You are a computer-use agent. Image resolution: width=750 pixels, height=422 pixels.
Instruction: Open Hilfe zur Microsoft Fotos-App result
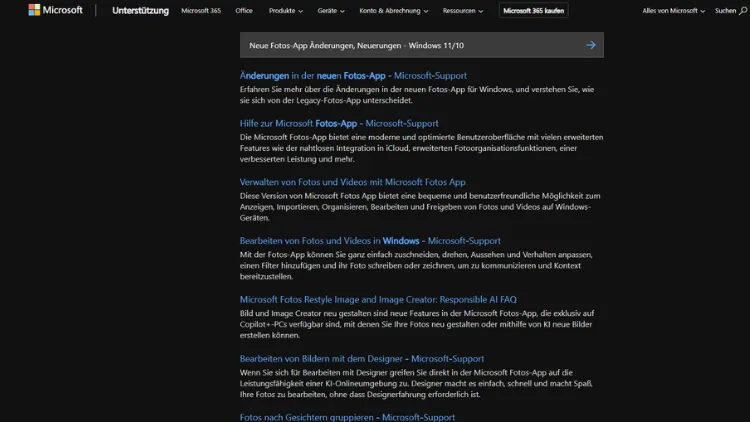pyautogui.click(x=339, y=123)
